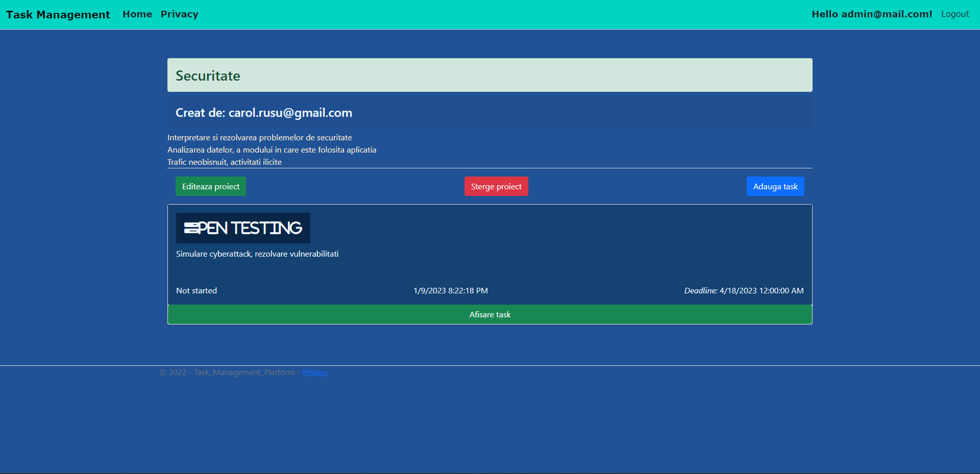Click the Simulare cyberattack task description
The width and height of the screenshot is (980, 474).
pos(257,254)
